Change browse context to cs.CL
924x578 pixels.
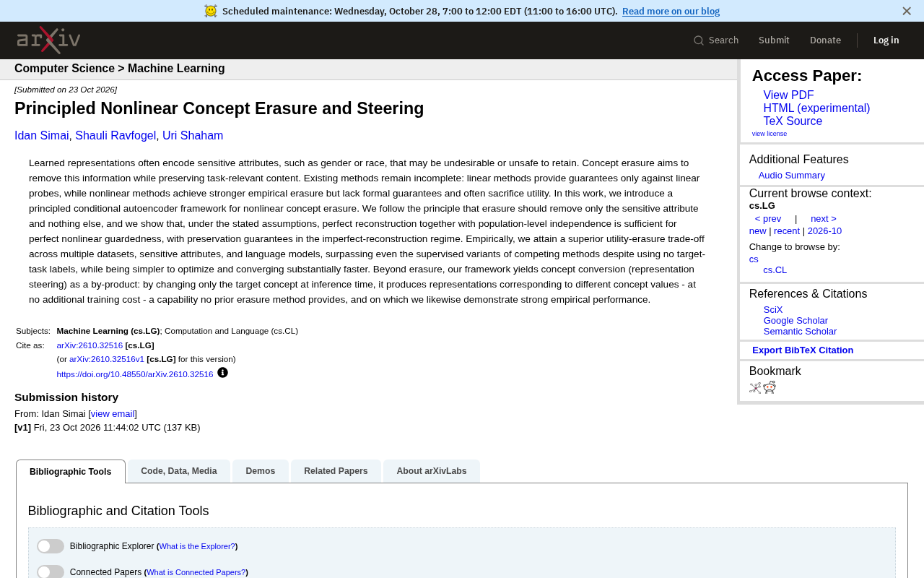[x=775, y=270]
